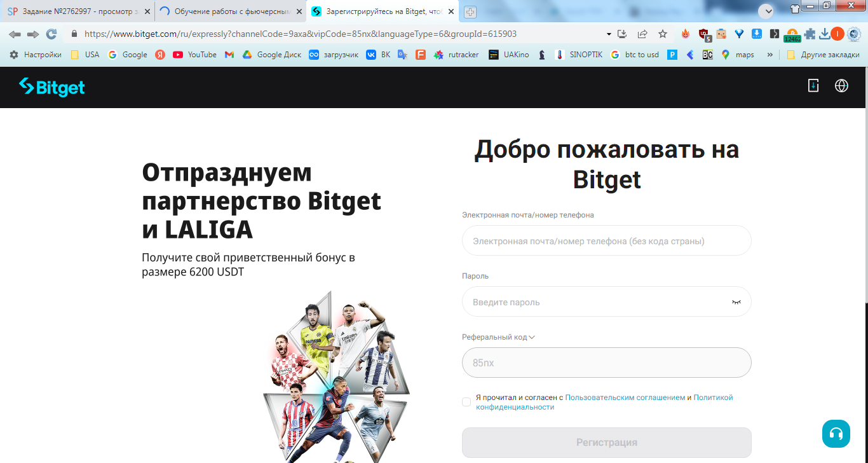
Task: Reload the page with the refresh icon
Action: pos(51,34)
